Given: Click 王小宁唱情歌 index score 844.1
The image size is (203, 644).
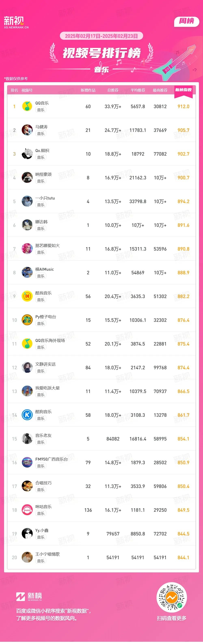Looking at the screenshot, I should click(183, 558).
